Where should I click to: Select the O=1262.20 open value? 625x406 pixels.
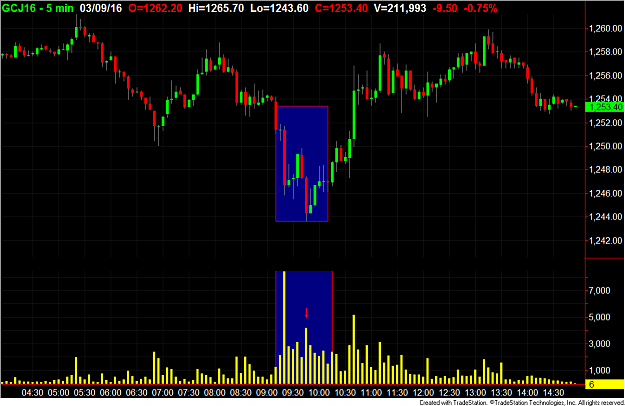(x=155, y=8)
